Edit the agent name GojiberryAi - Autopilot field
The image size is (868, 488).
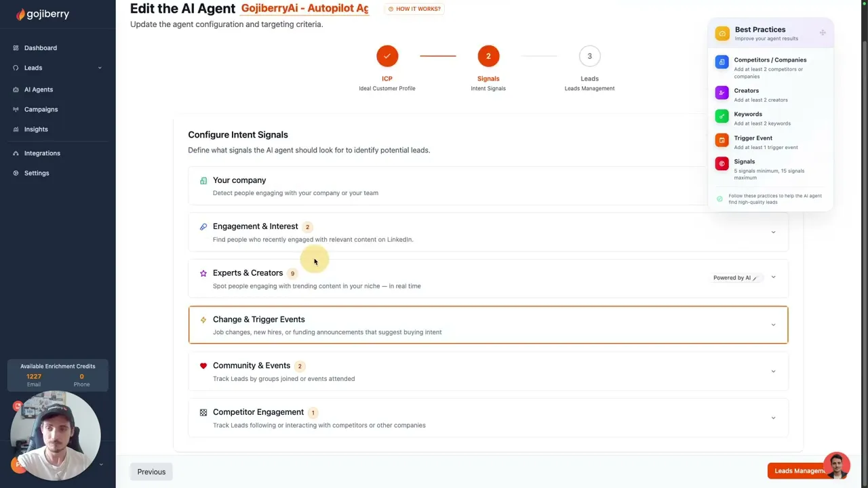pyautogui.click(x=304, y=8)
